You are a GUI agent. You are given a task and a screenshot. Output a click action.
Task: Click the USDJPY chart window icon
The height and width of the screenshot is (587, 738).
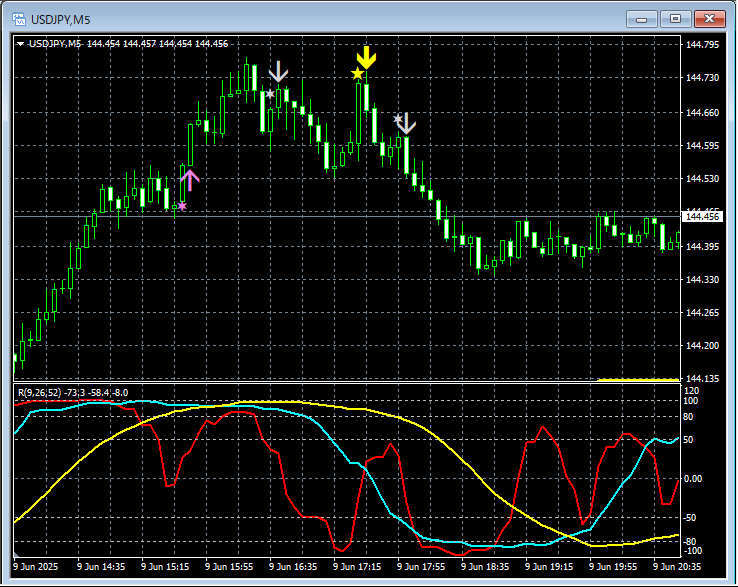coord(19,19)
